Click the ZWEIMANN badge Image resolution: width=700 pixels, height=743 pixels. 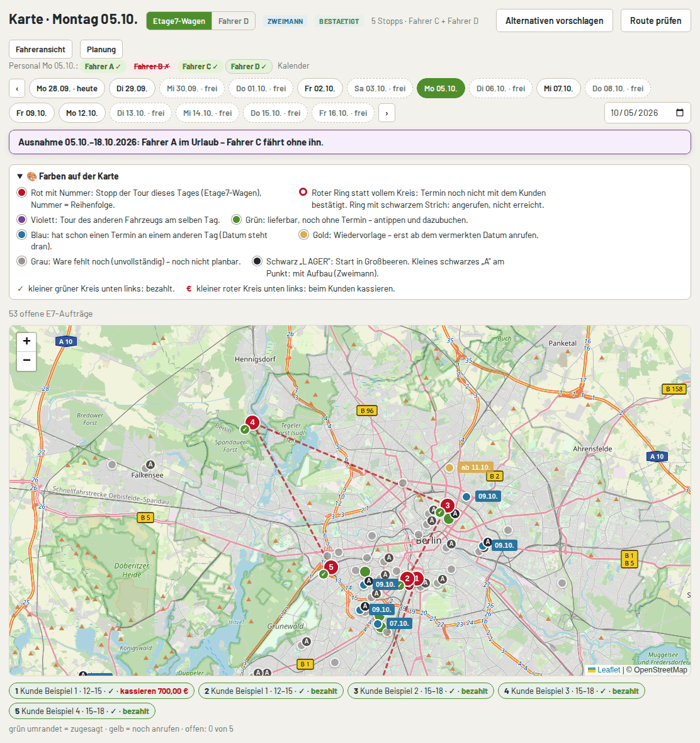tap(285, 21)
